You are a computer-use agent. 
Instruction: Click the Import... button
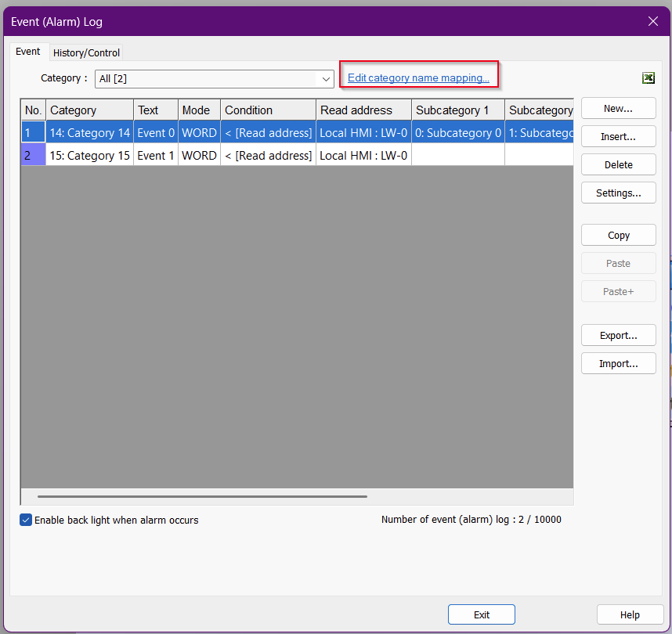pos(618,364)
